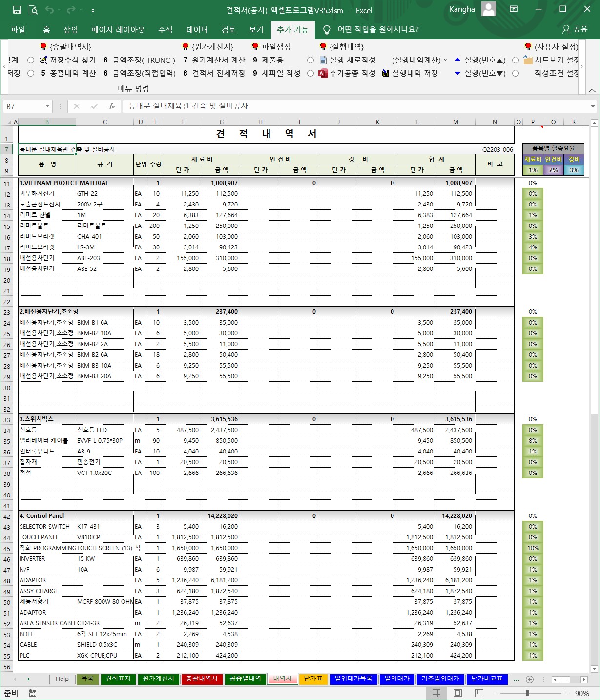Screen dimensions: 600x700
Task: Click the Insert Function fx icon
Action: [x=112, y=106]
